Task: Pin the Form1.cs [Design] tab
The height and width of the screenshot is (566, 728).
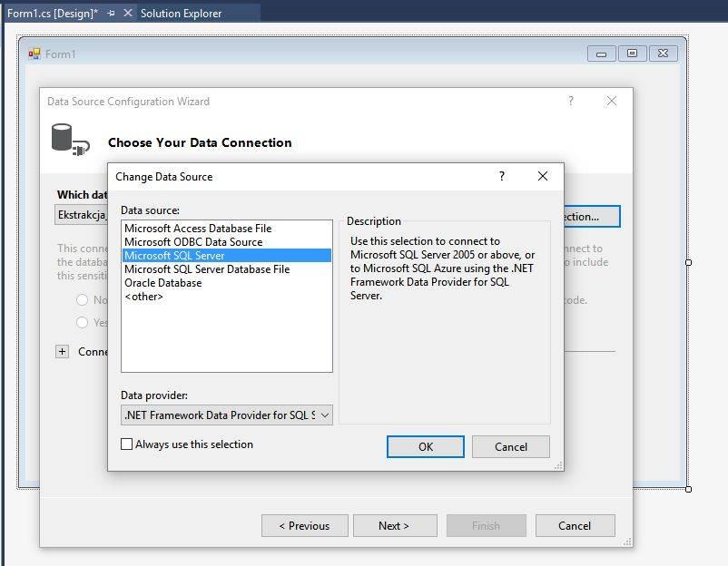Action: click(111, 14)
